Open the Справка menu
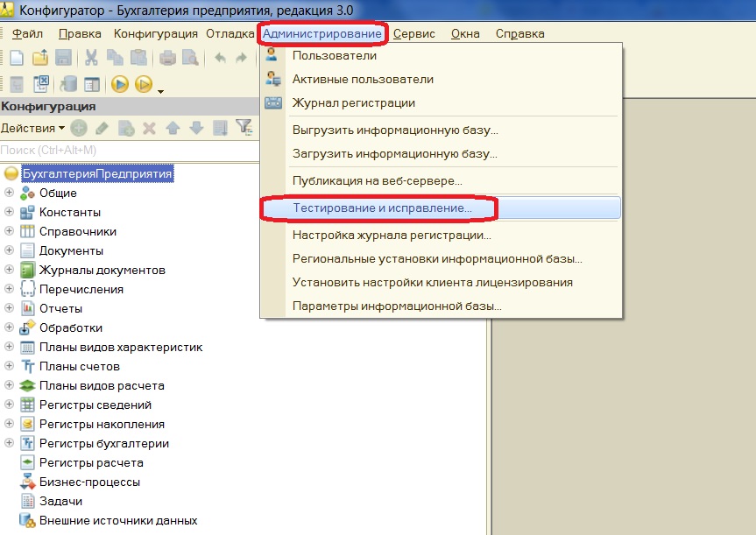The image size is (756, 535). pyautogui.click(x=520, y=34)
